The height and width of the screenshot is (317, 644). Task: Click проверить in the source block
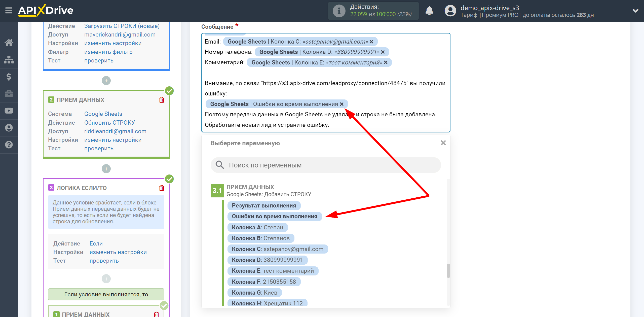(x=99, y=60)
